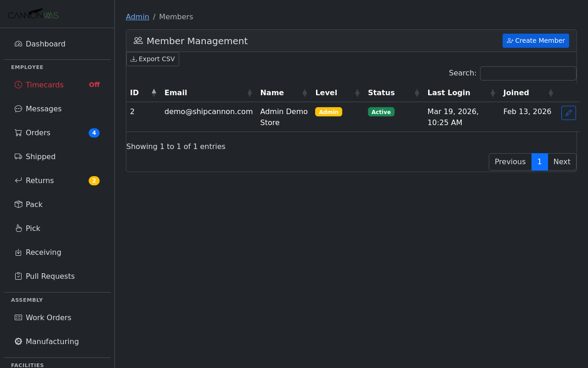Select the Dashboard icon in sidebar
588x368 pixels.
pos(18,44)
